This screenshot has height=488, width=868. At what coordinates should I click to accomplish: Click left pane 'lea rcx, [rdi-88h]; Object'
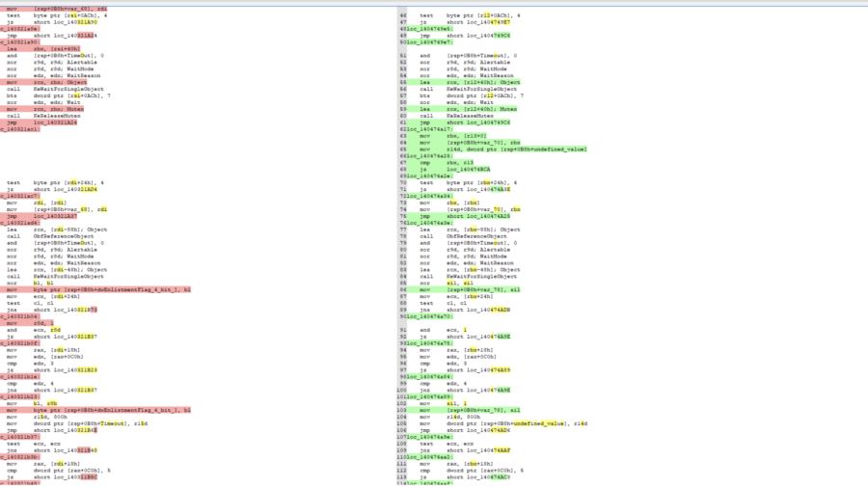click(57, 230)
